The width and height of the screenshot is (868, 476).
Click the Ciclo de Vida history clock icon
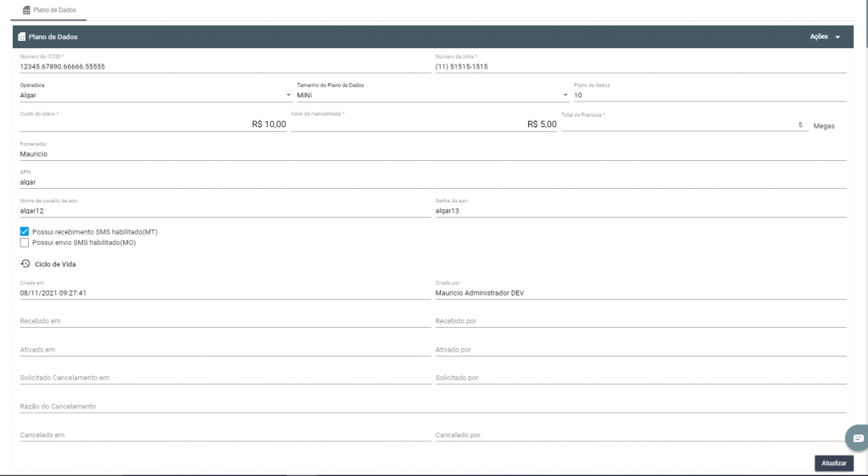click(x=25, y=263)
